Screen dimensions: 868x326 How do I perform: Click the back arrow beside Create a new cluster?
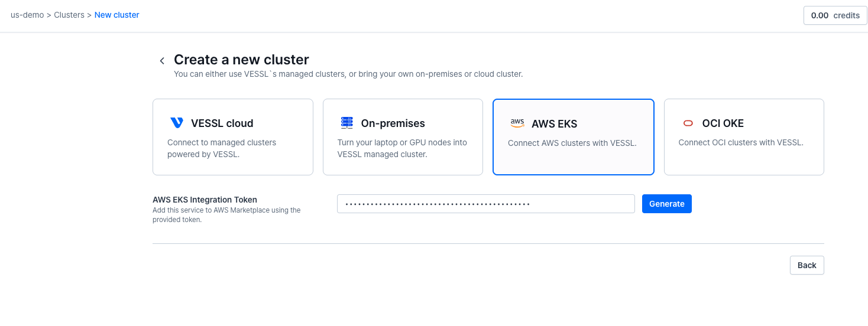pyautogui.click(x=162, y=61)
